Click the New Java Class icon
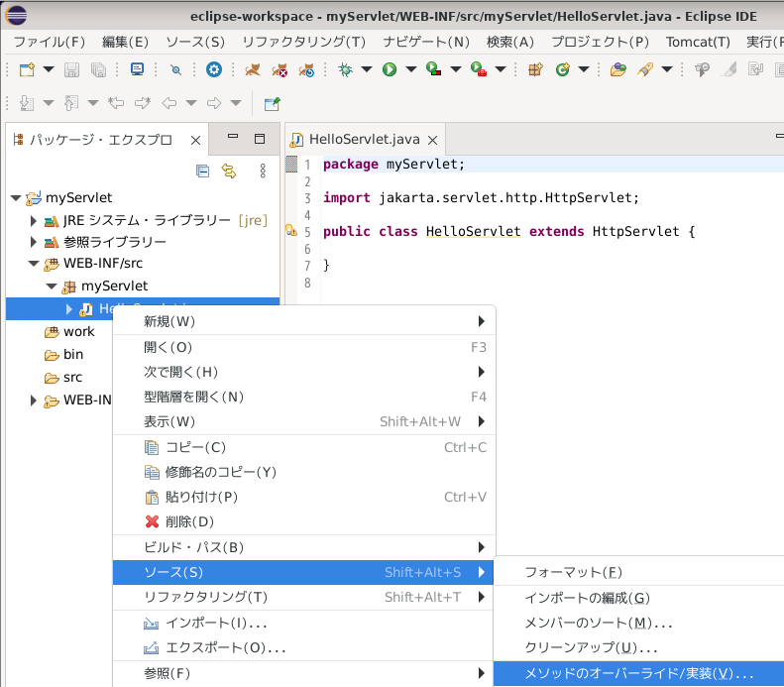This screenshot has height=687, width=784. [x=563, y=69]
